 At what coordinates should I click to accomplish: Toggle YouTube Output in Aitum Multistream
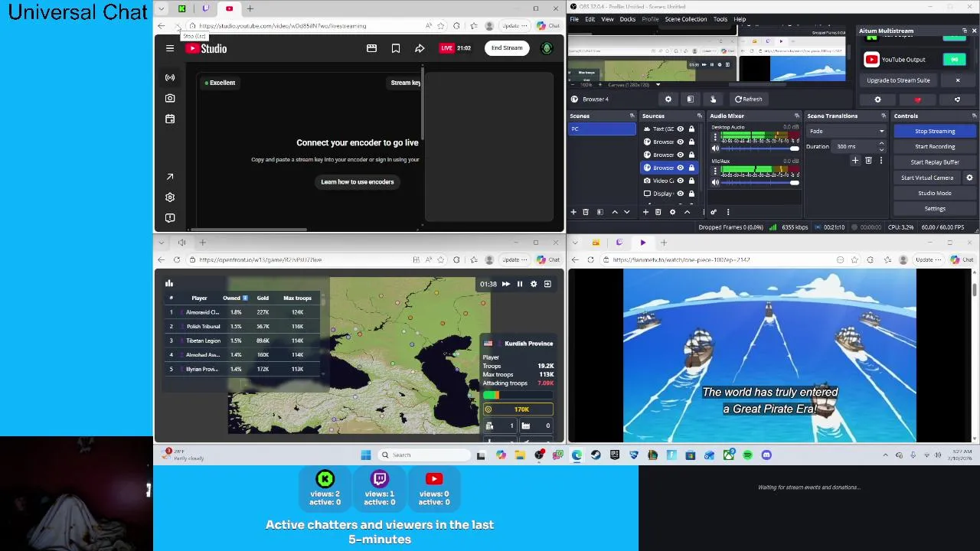[954, 60]
